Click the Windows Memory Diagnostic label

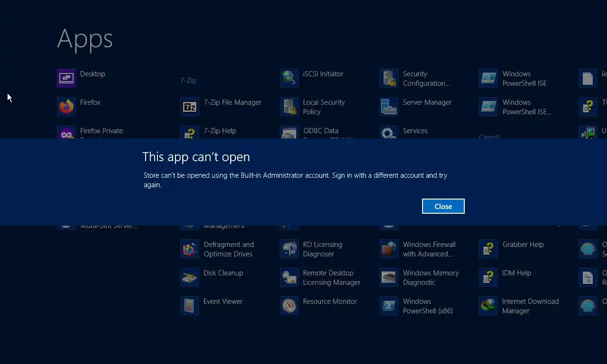click(431, 278)
